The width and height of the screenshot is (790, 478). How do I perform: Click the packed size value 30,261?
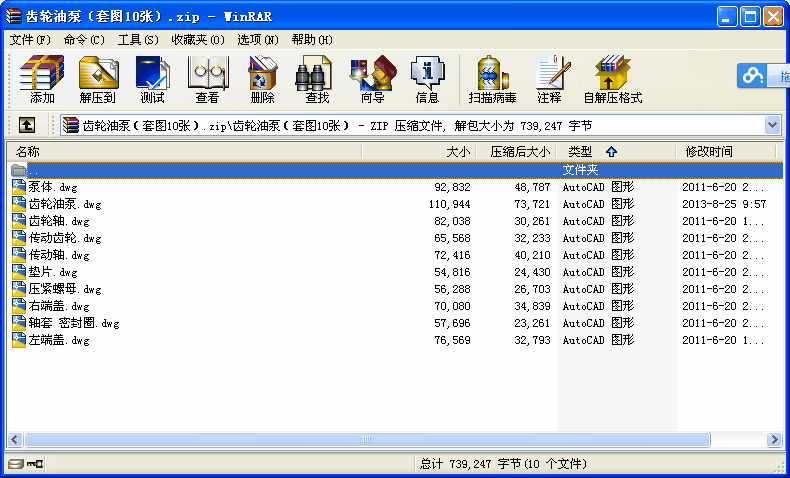pos(532,221)
